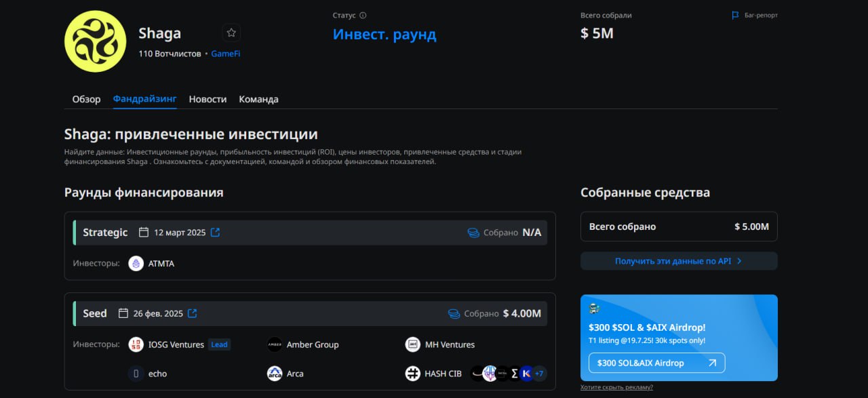The width and height of the screenshot is (868, 398).
Task: Click the blue K investor avatar
Action: coord(526,374)
